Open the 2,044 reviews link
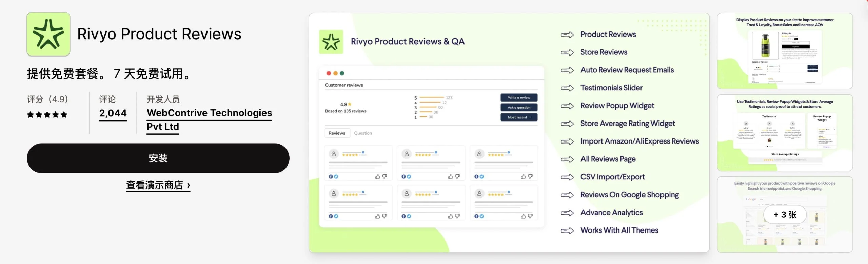 [x=113, y=113]
